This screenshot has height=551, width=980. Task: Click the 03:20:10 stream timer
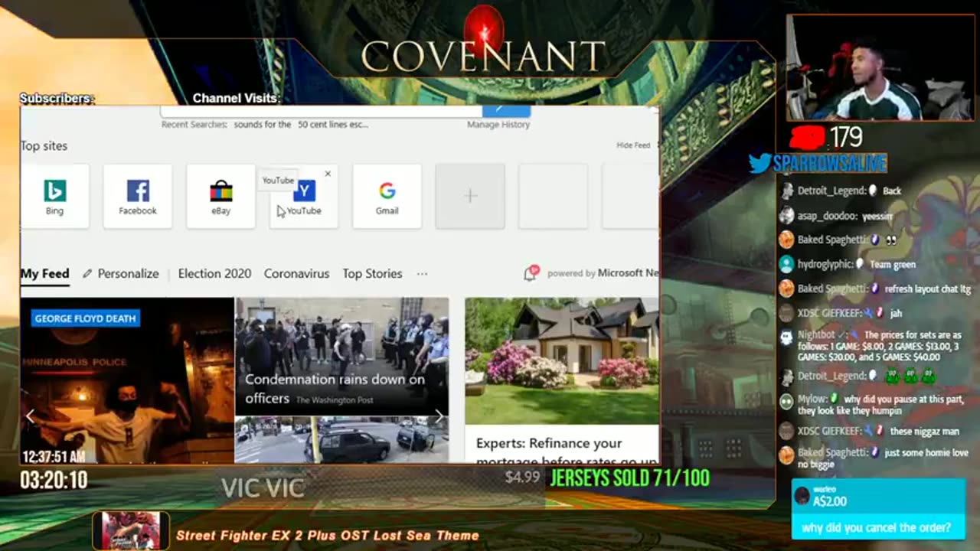point(54,481)
